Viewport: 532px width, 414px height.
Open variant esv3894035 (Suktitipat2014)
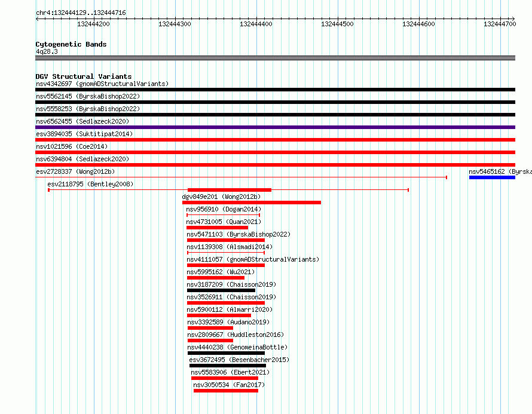(x=84, y=134)
